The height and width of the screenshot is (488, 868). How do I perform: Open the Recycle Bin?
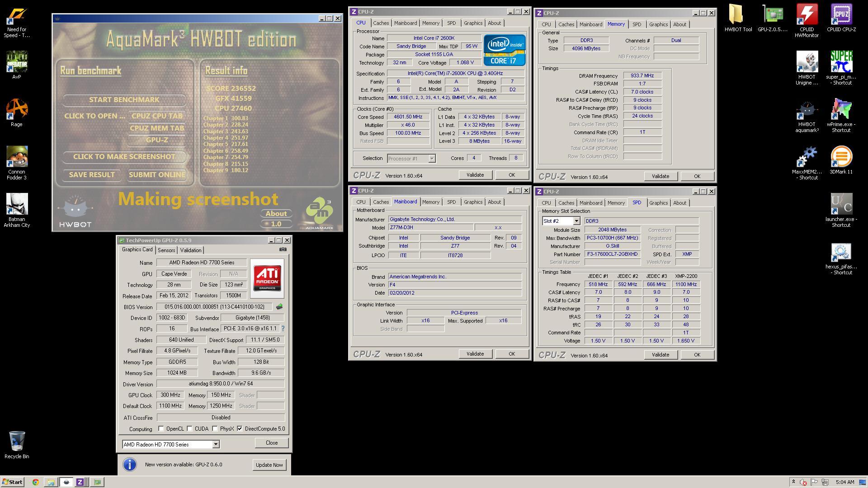tap(17, 445)
